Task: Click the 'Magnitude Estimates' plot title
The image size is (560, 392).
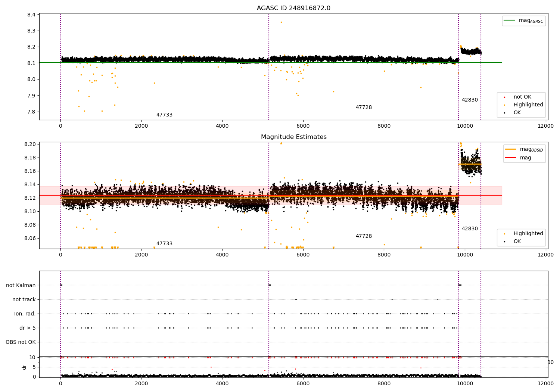Action: click(x=293, y=137)
